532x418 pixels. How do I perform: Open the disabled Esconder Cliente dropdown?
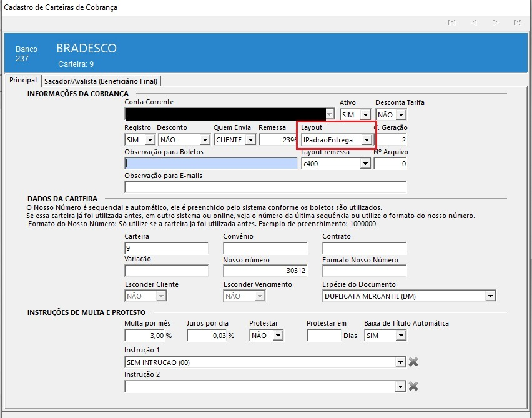[161, 296]
